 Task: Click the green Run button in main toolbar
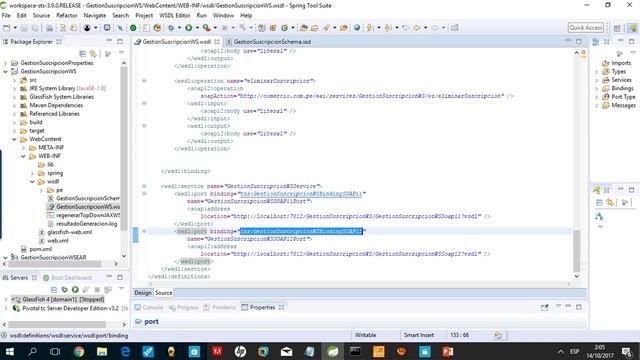pos(188,28)
